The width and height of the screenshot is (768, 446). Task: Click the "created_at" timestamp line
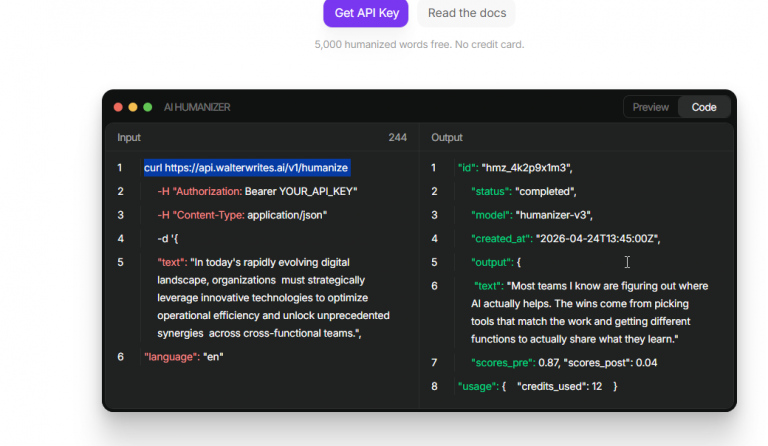click(566, 239)
